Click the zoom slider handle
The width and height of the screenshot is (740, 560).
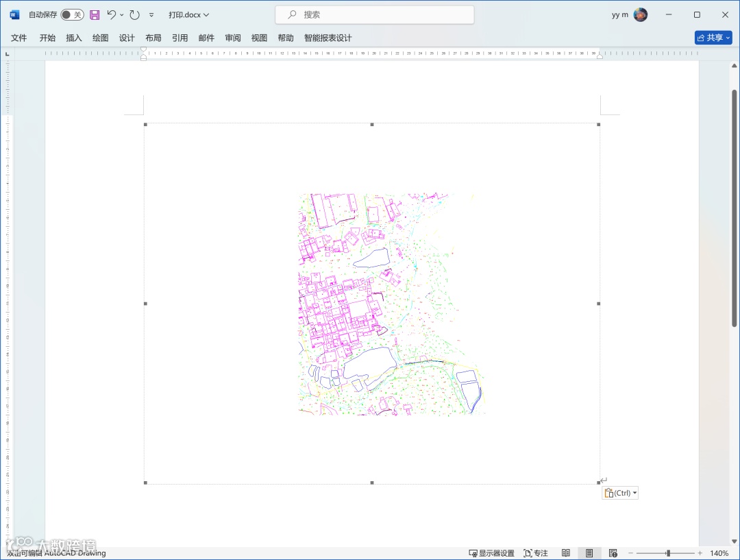click(x=668, y=553)
